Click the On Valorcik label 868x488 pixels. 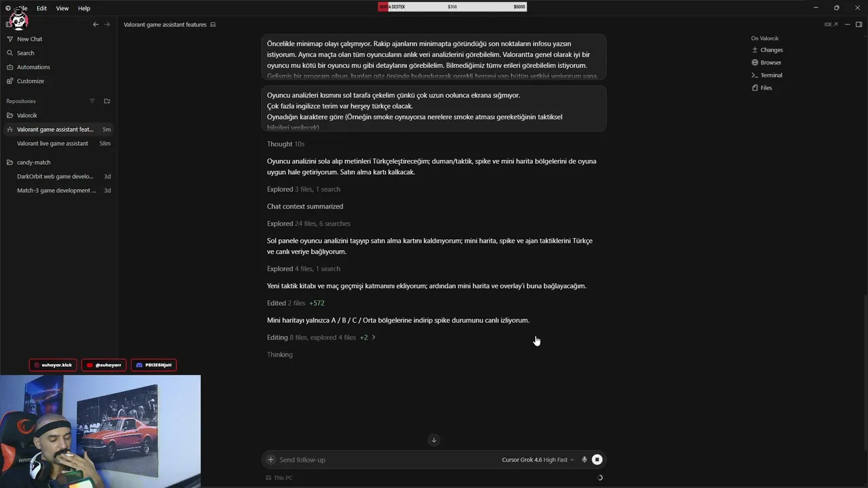765,39
